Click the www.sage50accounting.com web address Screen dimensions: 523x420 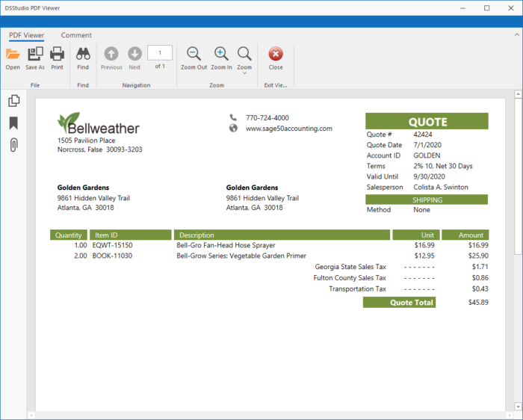pyautogui.click(x=289, y=129)
